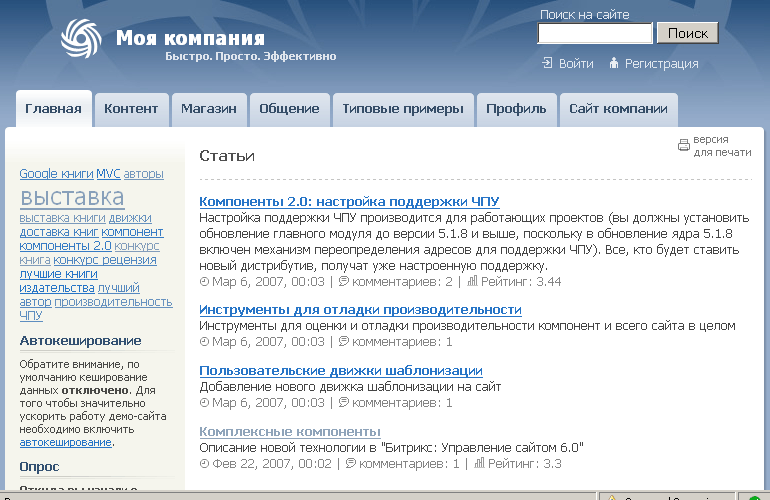Select the large выставка tag
Image resolution: width=770 pixels, height=500 pixels.
[72, 197]
